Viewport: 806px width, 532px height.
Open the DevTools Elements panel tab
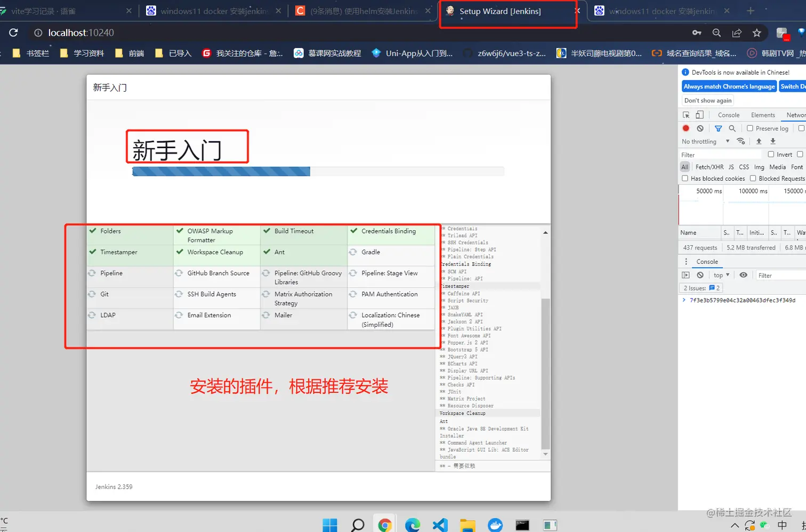(763, 115)
